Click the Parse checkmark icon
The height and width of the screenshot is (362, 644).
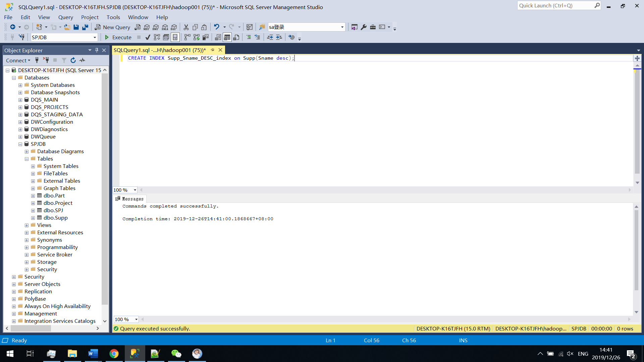tap(148, 37)
